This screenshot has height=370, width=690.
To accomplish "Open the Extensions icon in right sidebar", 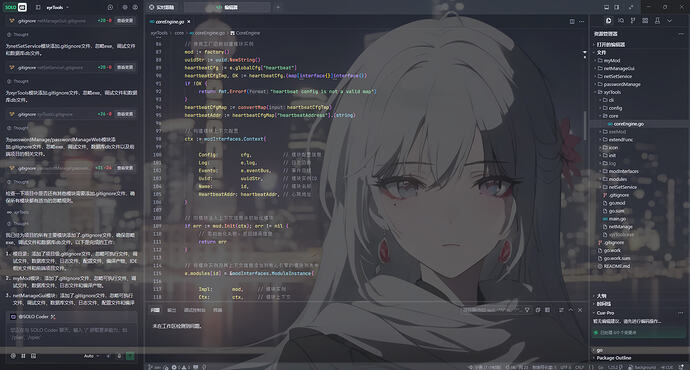I will point(645,21).
